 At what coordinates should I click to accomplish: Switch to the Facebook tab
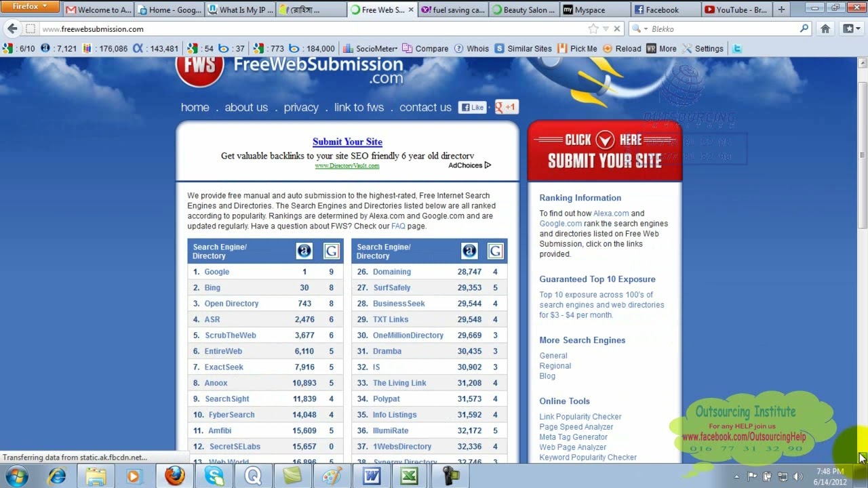coord(662,9)
